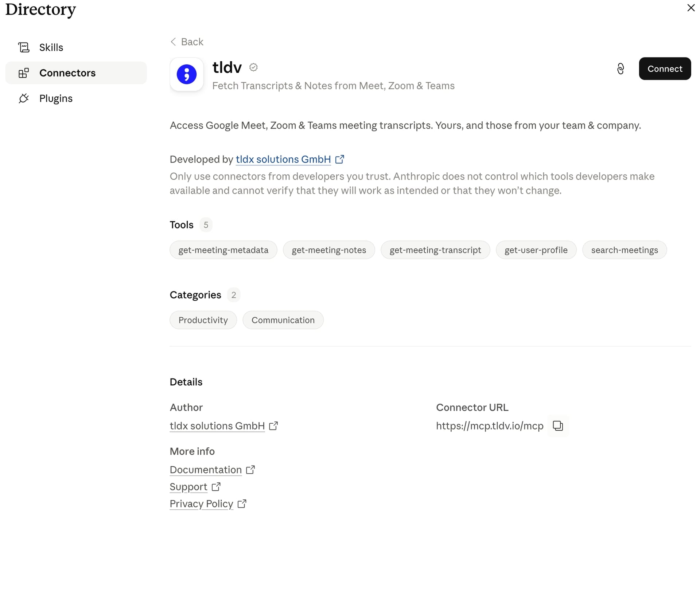This screenshot has width=700, height=596.
Task: Open tldx solutions GmbH developer link
Action: (283, 159)
